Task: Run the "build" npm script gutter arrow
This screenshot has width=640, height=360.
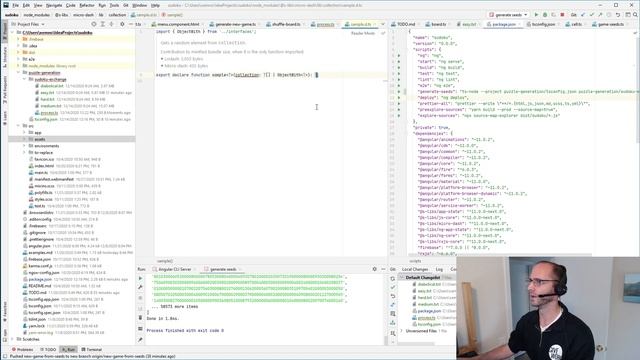Action: [399, 68]
